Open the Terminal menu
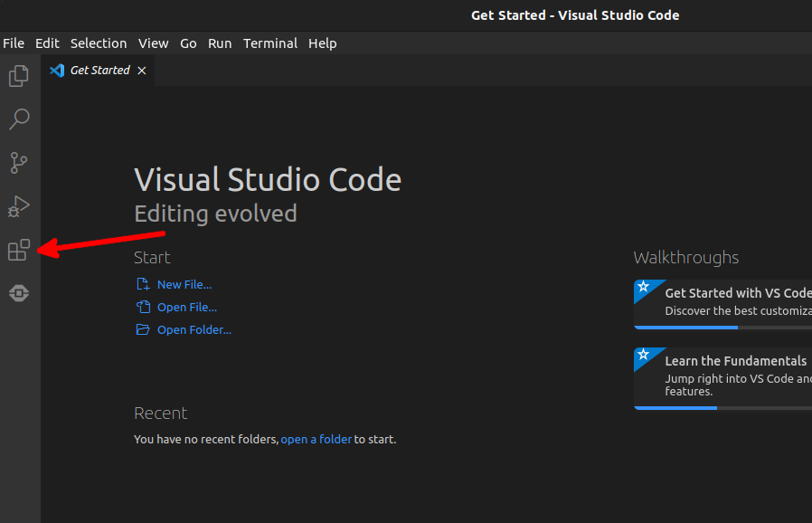 (270, 43)
